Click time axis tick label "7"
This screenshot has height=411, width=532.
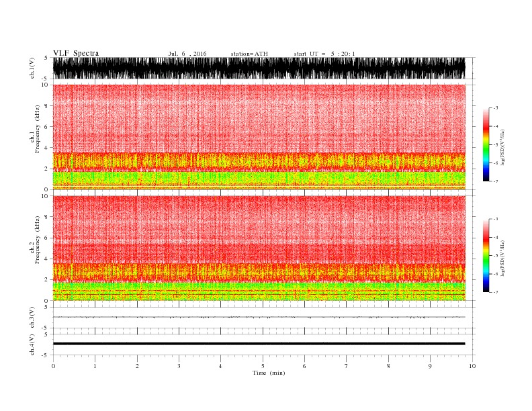346,366
